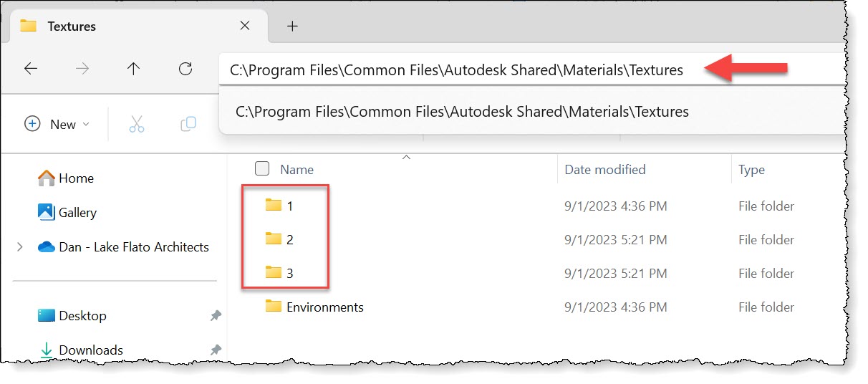Unpin Desktop from quick access
This screenshot has width=868, height=384.
coord(216,316)
